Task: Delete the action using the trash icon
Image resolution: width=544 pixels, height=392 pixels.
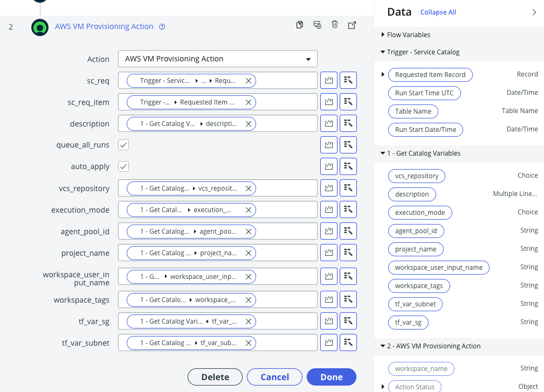Action: [334, 25]
